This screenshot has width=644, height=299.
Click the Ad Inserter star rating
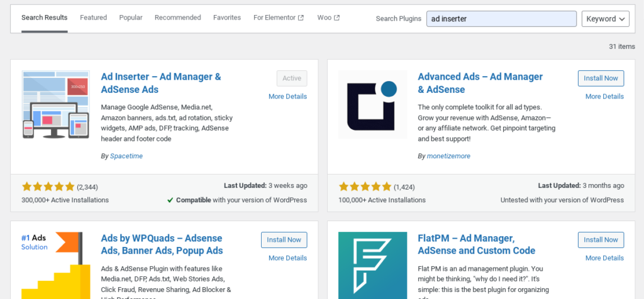coord(48,187)
